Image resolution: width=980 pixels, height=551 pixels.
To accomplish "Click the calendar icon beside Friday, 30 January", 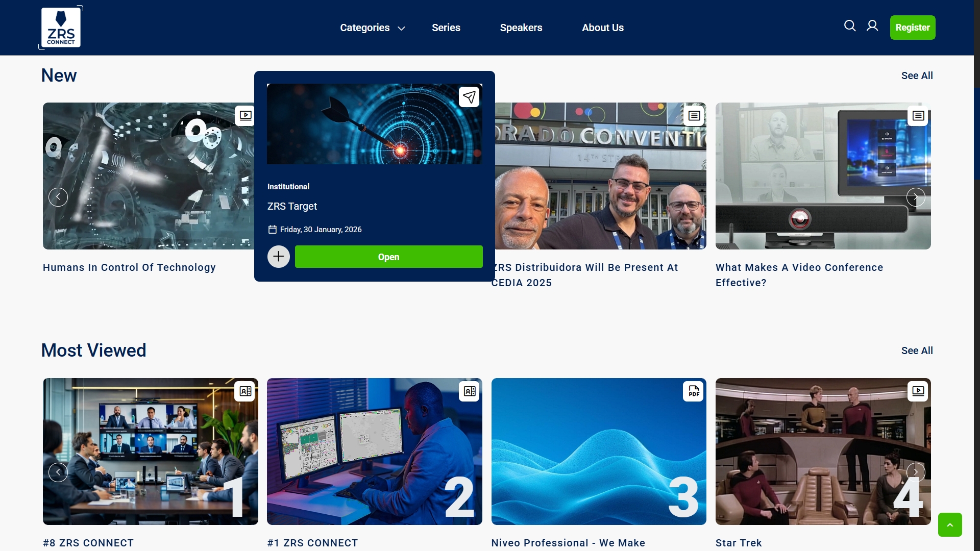I will (x=273, y=230).
